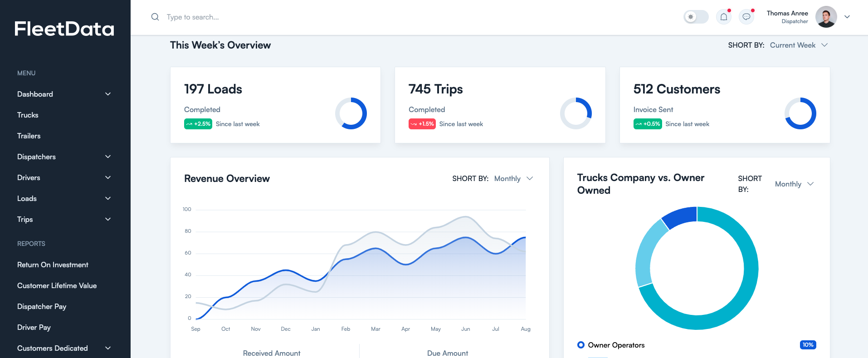
Task: Click the green +2.5% Loads badge
Action: pyautogui.click(x=198, y=124)
